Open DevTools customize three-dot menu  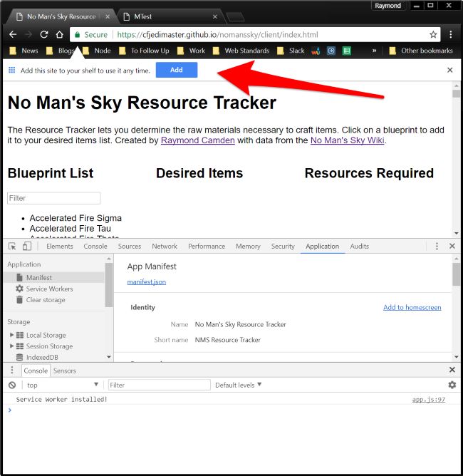pos(437,247)
